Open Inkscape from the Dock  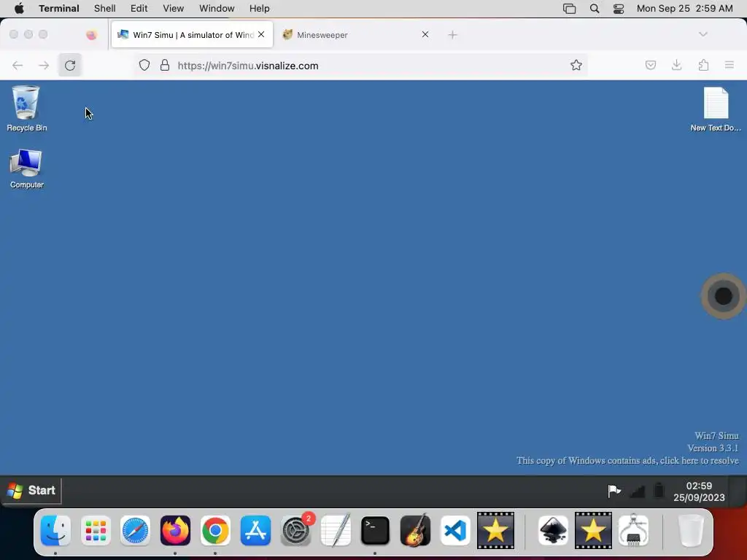tap(553, 530)
